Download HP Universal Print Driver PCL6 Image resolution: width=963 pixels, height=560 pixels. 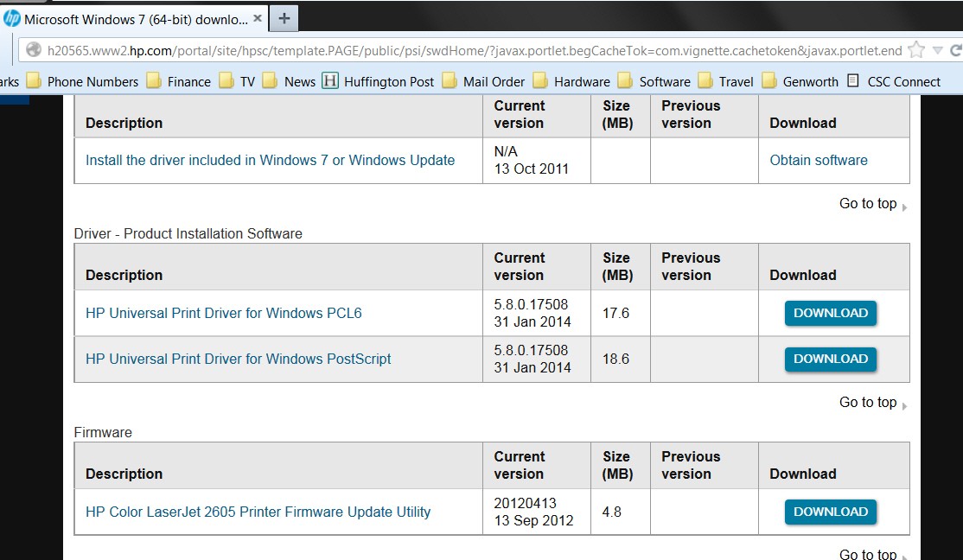(x=831, y=313)
